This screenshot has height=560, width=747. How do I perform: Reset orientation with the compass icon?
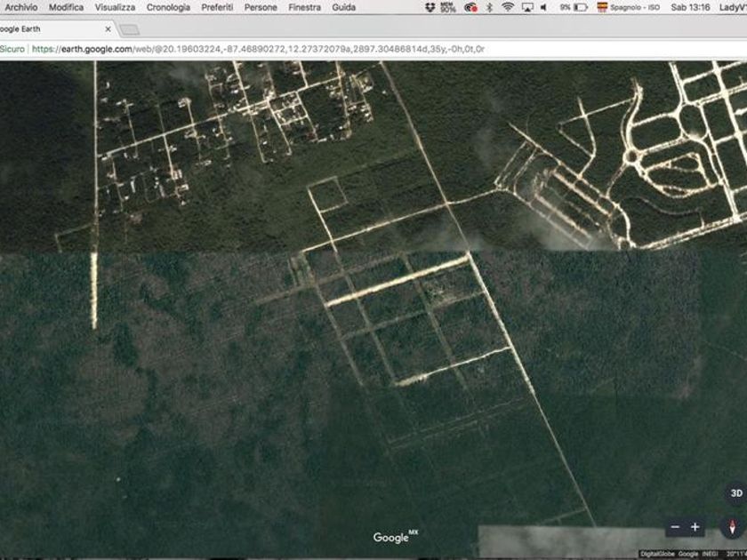[x=734, y=527]
